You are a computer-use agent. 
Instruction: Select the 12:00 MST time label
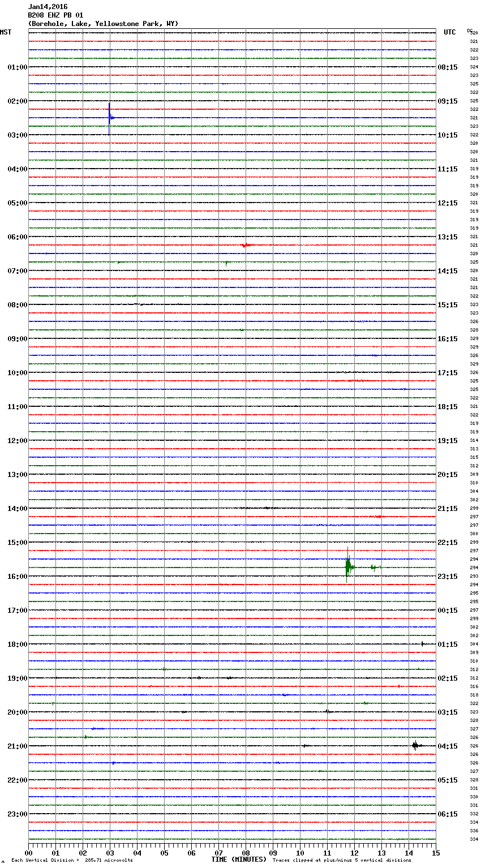point(18,441)
